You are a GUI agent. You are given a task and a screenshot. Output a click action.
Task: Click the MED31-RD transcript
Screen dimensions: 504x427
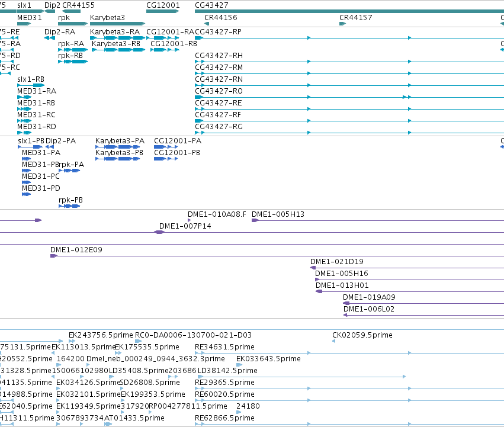pyautogui.click(x=24, y=133)
